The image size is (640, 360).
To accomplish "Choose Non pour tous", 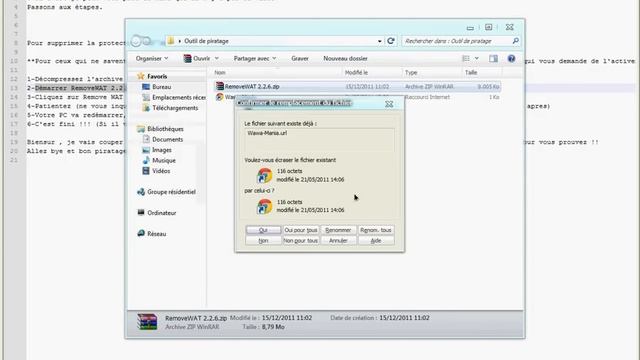I will (301, 240).
